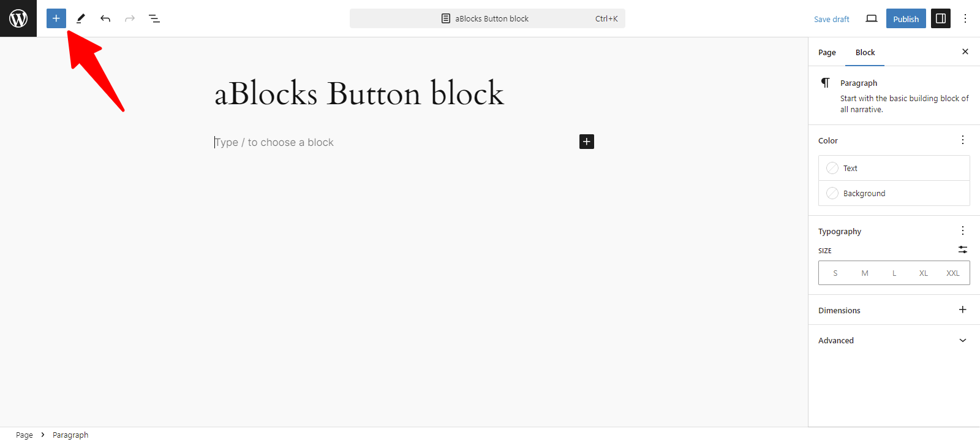Select Paragraph in the bottom breadcrumb
Screen dimensions: 980x442
70,435
